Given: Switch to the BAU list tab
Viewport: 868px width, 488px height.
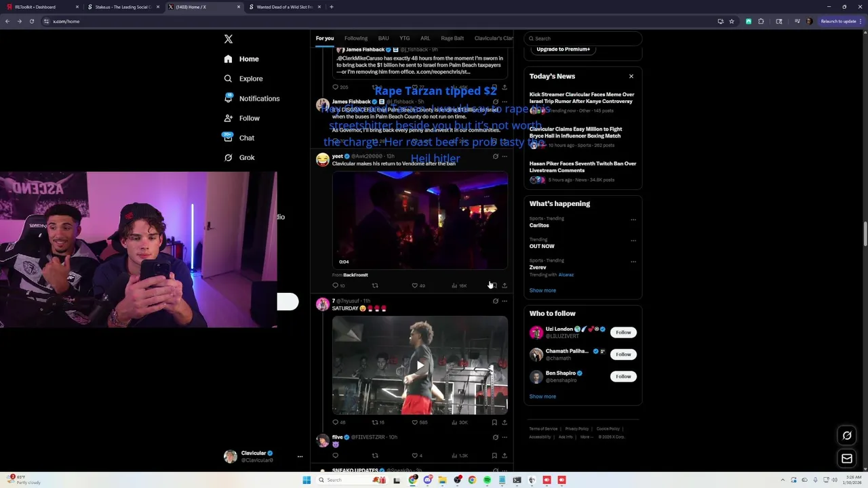Looking at the screenshot, I should point(383,39).
